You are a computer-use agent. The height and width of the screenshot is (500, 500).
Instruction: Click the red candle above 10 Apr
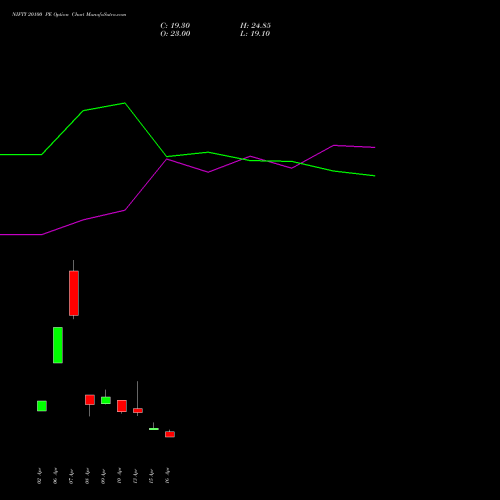[x=122, y=406]
